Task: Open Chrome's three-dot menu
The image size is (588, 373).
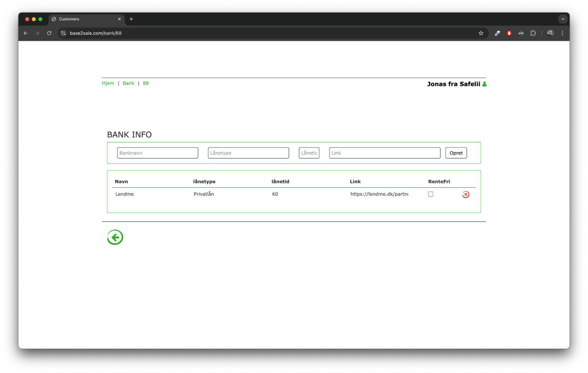Action: coord(562,33)
